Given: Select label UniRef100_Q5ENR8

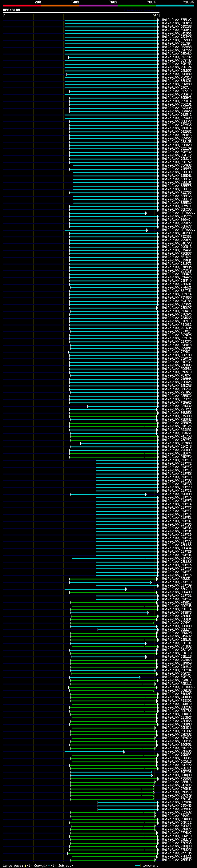Looking at the screenshot, I should coord(177,423).
